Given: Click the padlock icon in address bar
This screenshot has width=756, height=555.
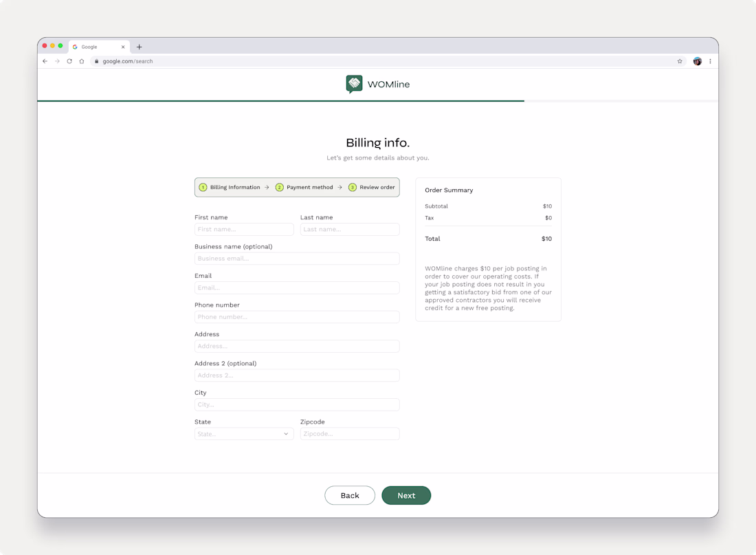Looking at the screenshot, I should pos(96,61).
